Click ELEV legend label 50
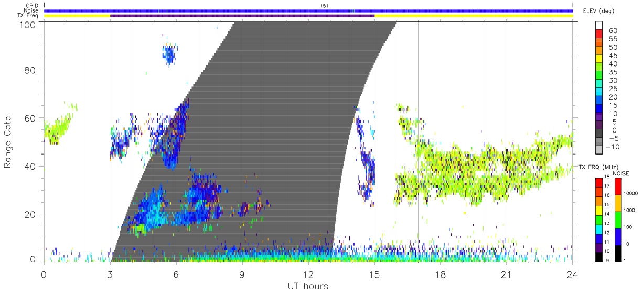This screenshot has height=297, width=644. pos(613,47)
